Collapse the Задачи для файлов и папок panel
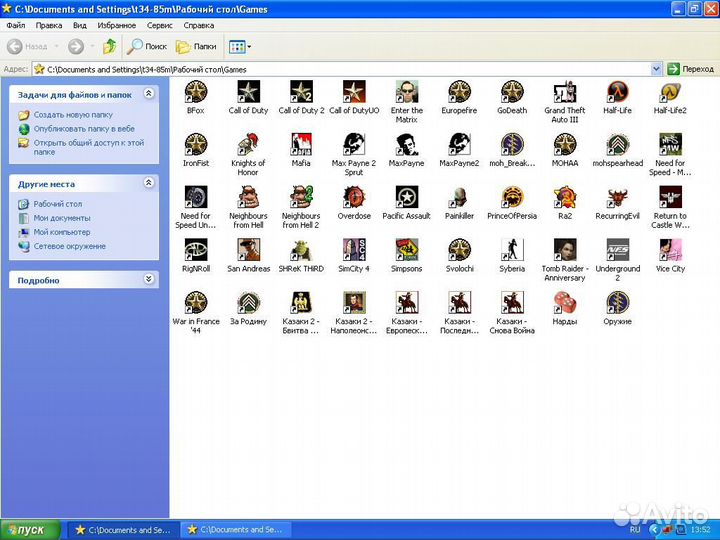The width and height of the screenshot is (720, 540). coord(149,94)
